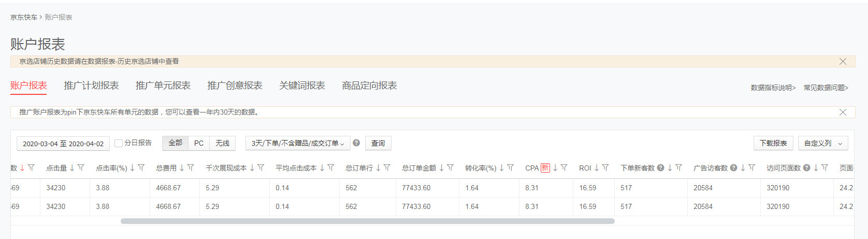This screenshot has height=239, width=868.
Task: Switch to 推广计划报表 tab
Action: tap(91, 86)
